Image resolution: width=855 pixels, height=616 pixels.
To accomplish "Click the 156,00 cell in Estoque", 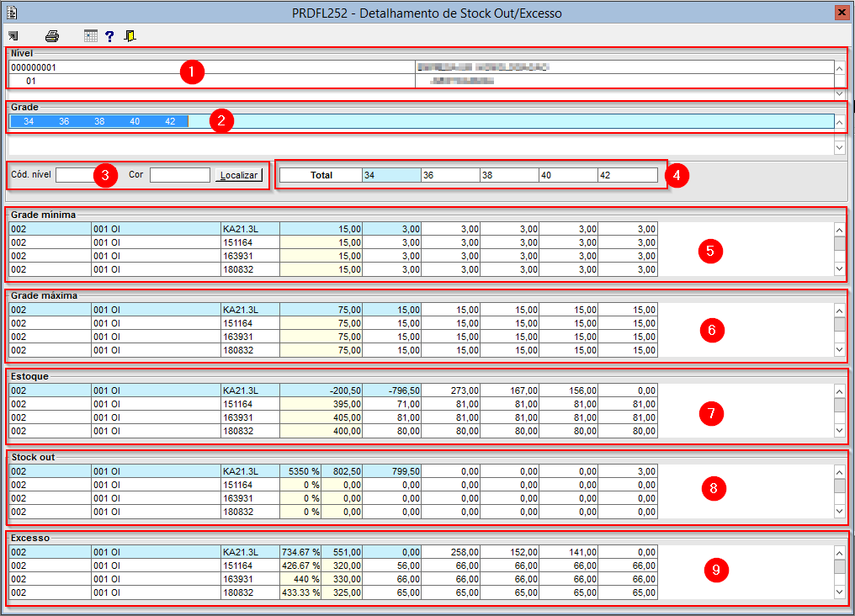I will (568, 390).
